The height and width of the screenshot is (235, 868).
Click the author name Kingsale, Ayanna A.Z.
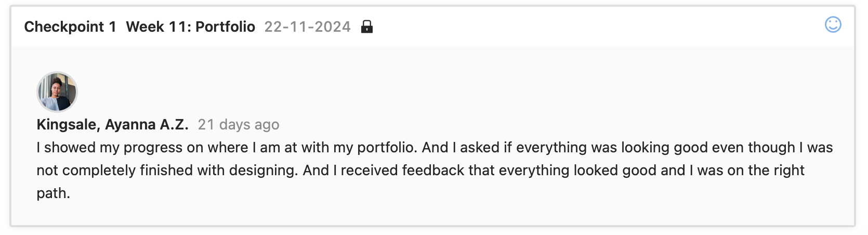click(x=112, y=125)
